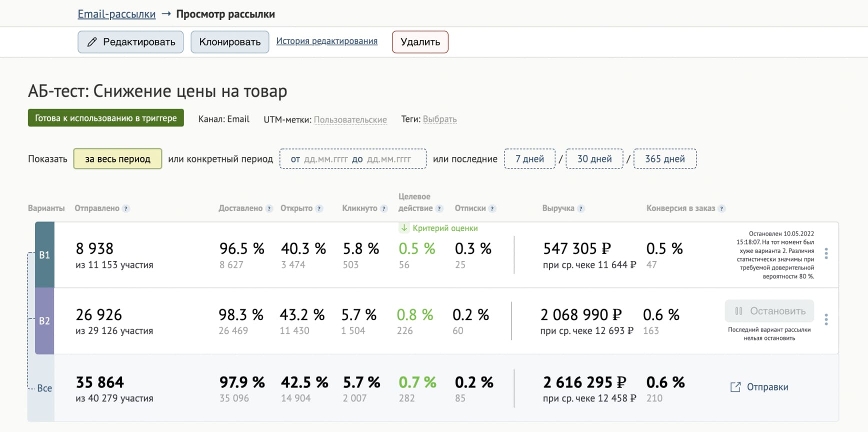Click the help icon beside Кликнуто header

click(384, 208)
